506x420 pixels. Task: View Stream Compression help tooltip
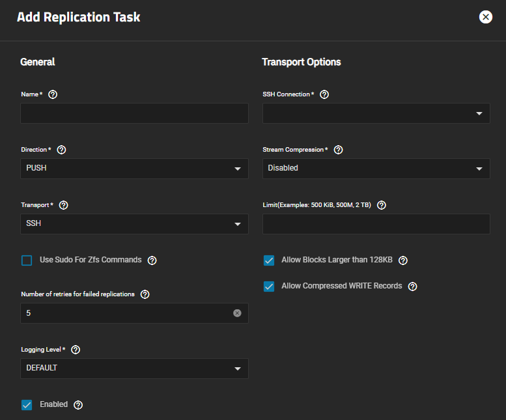coord(338,150)
